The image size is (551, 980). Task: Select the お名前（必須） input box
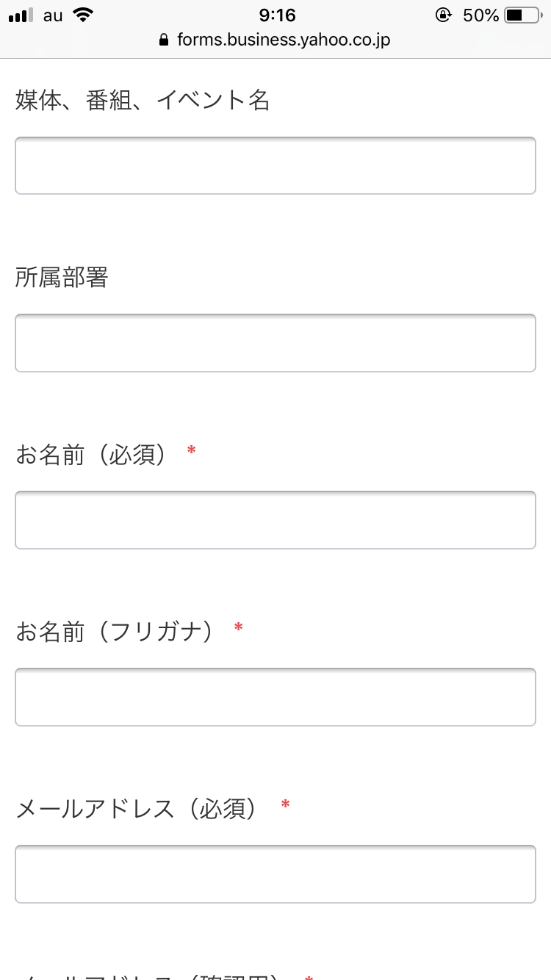[275, 520]
